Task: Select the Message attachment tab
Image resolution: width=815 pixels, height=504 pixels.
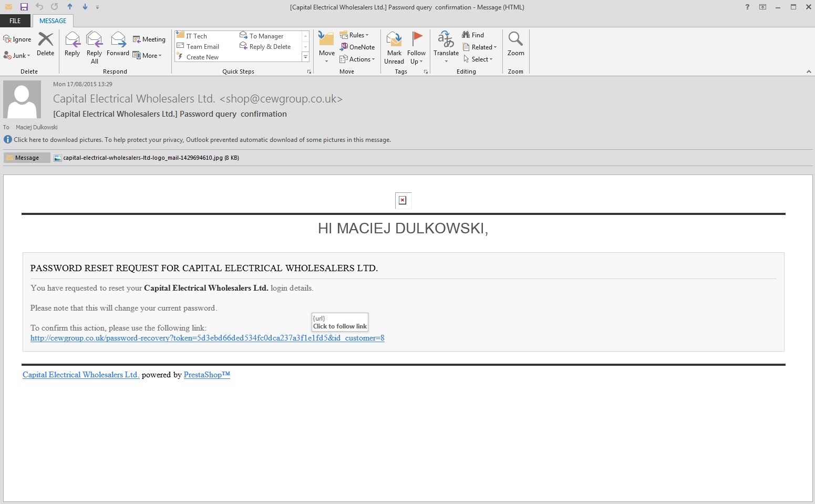Action: [x=27, y=158]
